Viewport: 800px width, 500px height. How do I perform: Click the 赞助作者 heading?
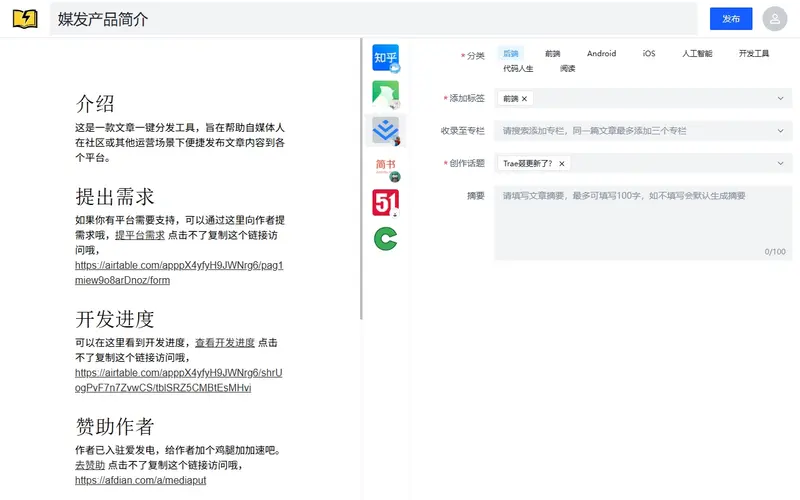[x=115, y=427]
